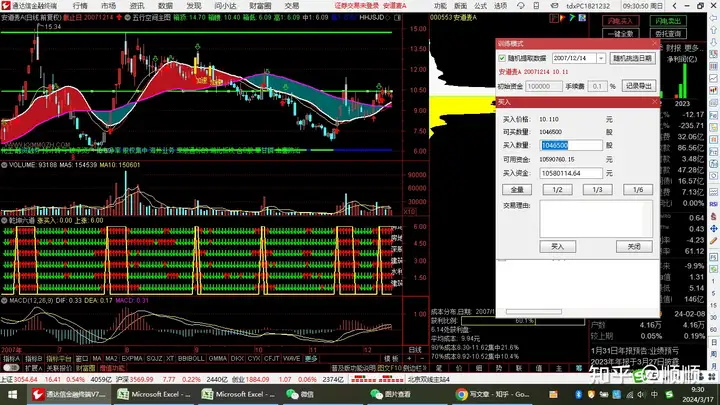Click the 随机挑选日期 button
The height and width of the screenshot is (405, 720).
(632, 58)
